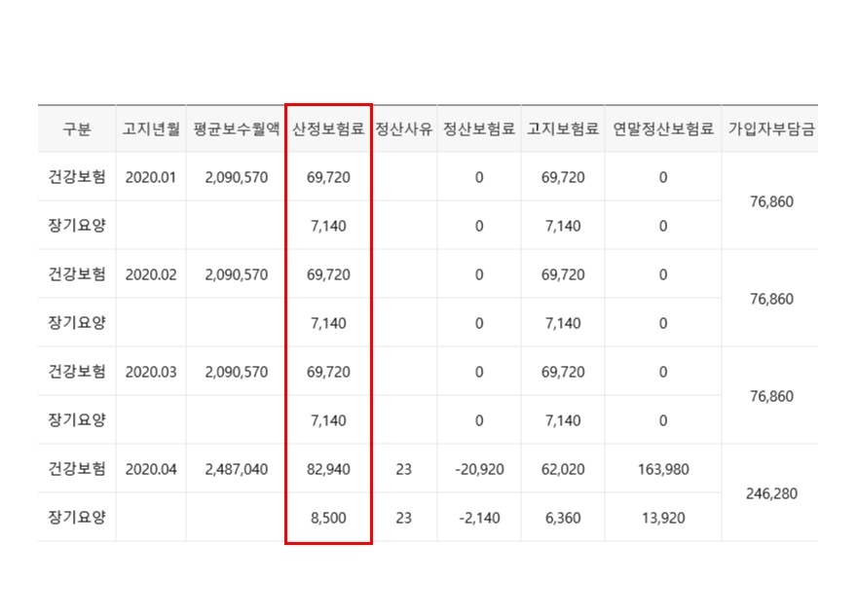The height and width of the screenshot is (616, 858).
Task: Select the 가입자부담금 column header
Action: [771, 129]
